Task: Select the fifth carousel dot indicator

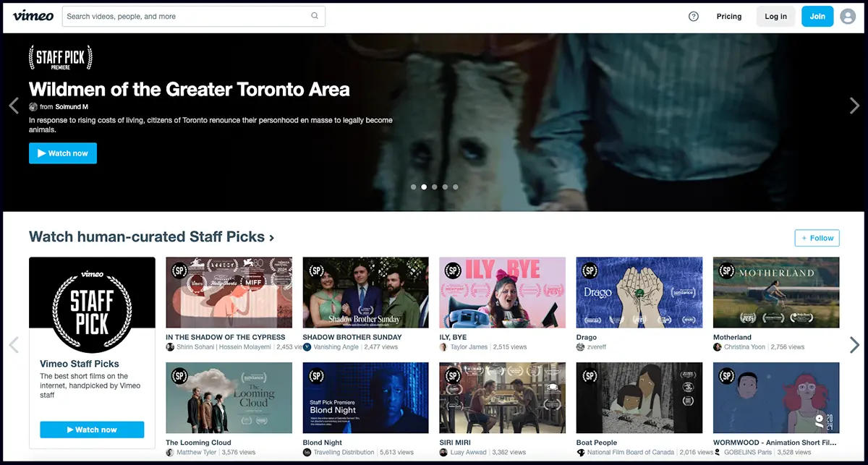Action: point(456,187)
